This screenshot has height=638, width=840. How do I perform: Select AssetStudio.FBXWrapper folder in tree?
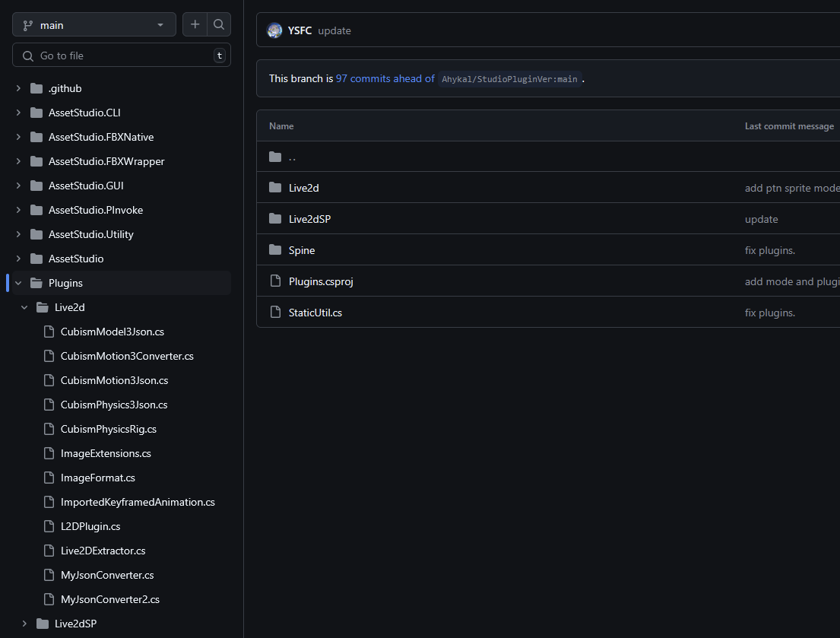pos(106,161)
